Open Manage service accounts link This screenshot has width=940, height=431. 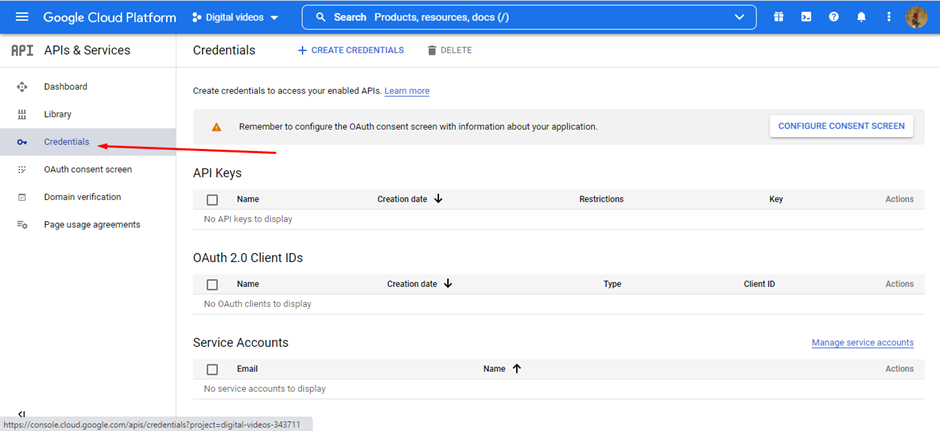tap(863, 343)
